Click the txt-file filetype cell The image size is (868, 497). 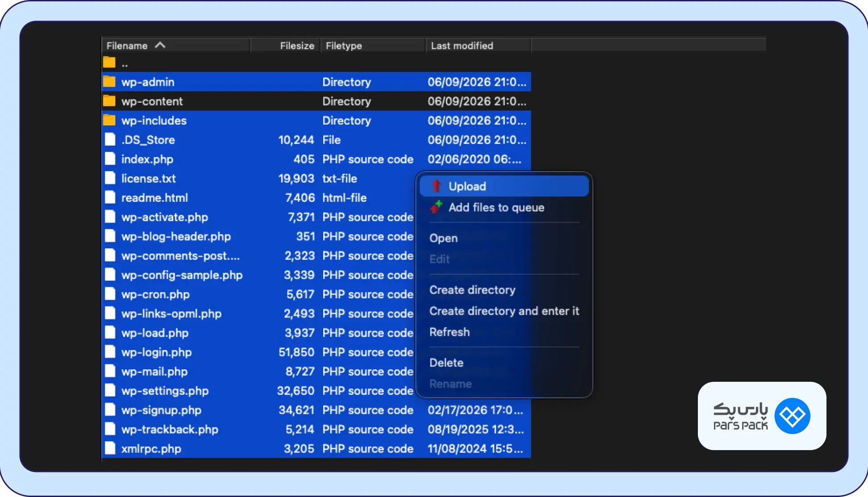coord(340,178)
